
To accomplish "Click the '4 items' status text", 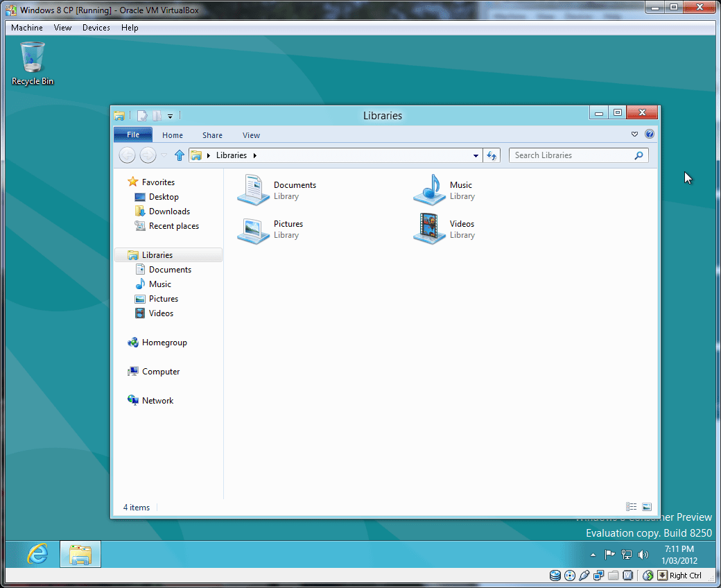I will click(137, 507).
